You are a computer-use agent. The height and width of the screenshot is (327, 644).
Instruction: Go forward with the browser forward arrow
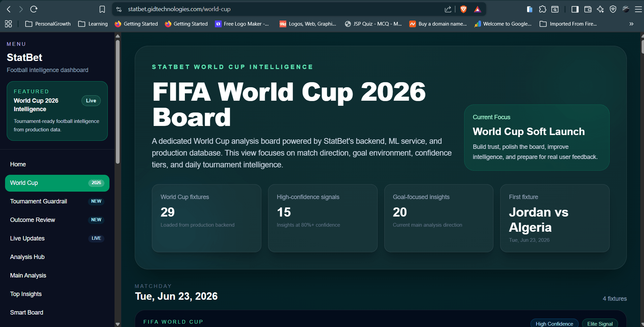(21, 9)
